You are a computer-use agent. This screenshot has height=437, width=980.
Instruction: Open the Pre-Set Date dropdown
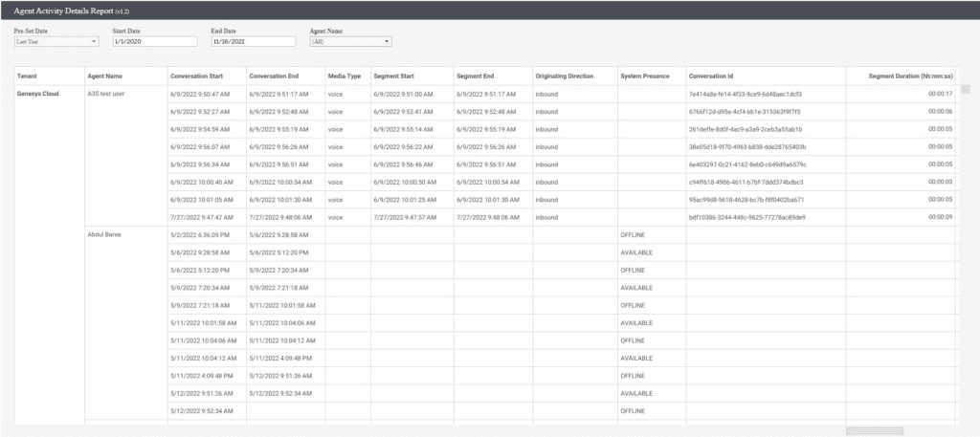point(56,42)
